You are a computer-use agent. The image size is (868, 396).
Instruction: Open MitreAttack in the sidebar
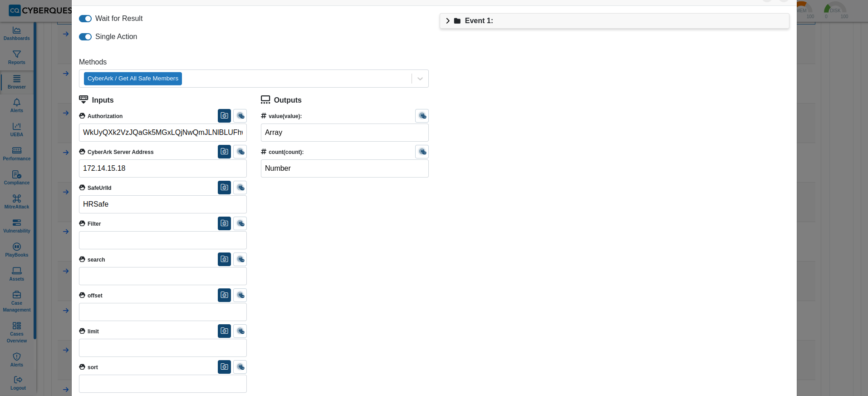pos(17,202)
